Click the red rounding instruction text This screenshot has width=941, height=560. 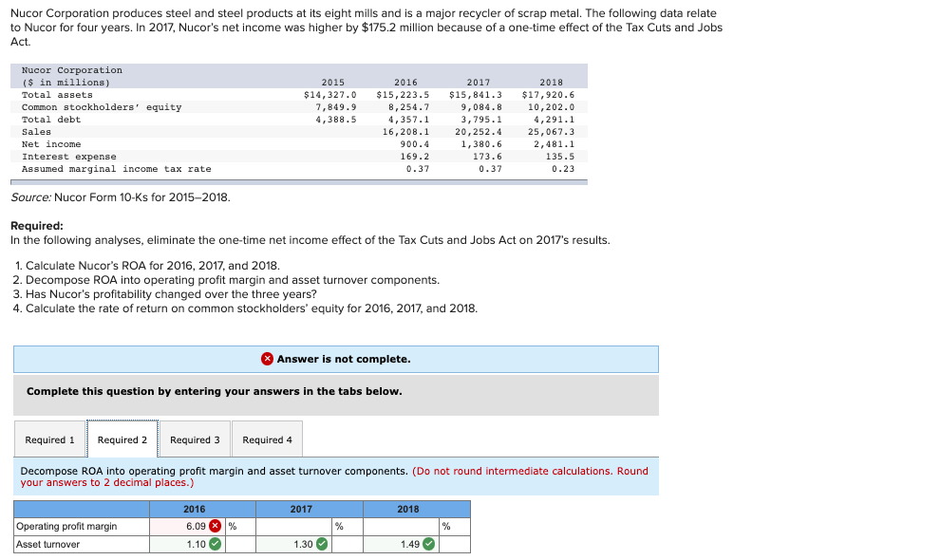click(334, 476)
